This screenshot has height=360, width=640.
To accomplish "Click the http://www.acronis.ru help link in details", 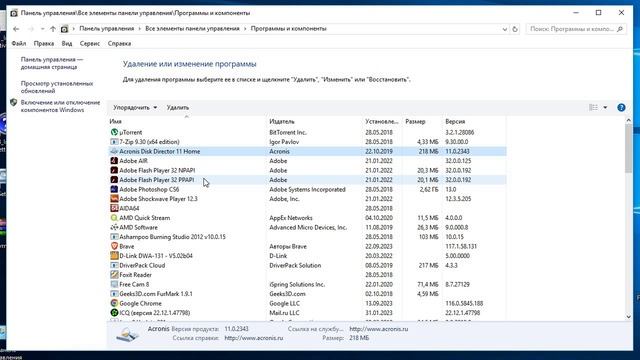I will [x=253, y=338].
